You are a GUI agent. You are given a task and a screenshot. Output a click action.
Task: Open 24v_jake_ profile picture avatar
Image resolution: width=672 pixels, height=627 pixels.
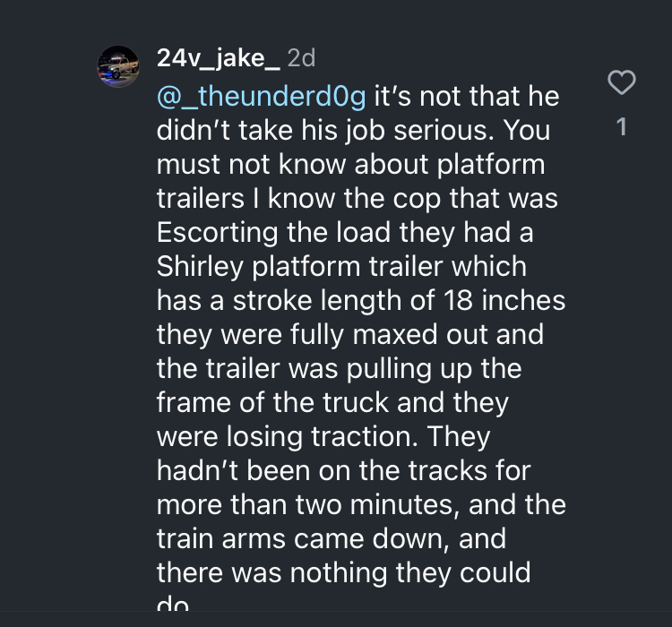pos(118,66)
